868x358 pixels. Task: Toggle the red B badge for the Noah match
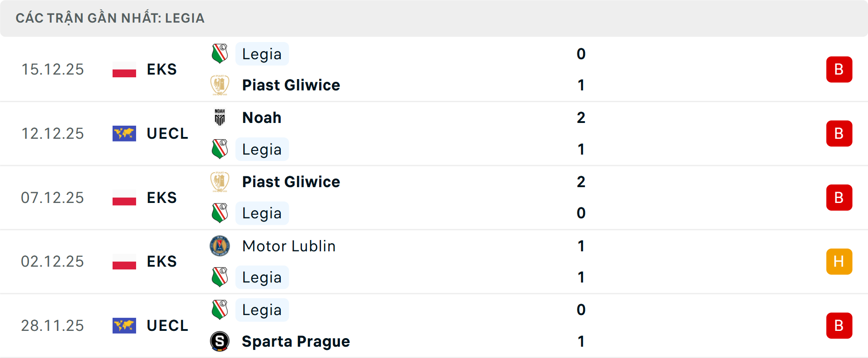pyautogui.click(x=839, y=133)
